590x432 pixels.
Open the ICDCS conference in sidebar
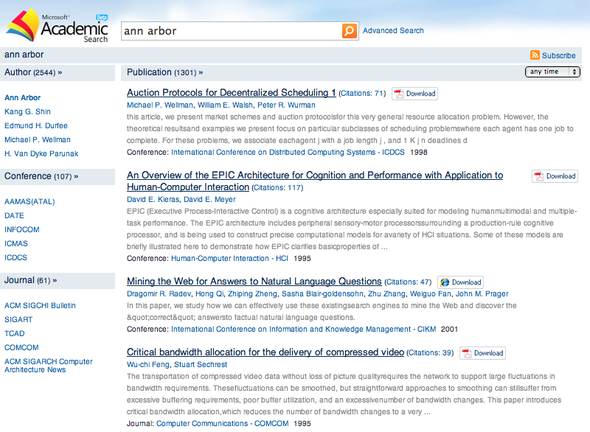tap(16, 257)
